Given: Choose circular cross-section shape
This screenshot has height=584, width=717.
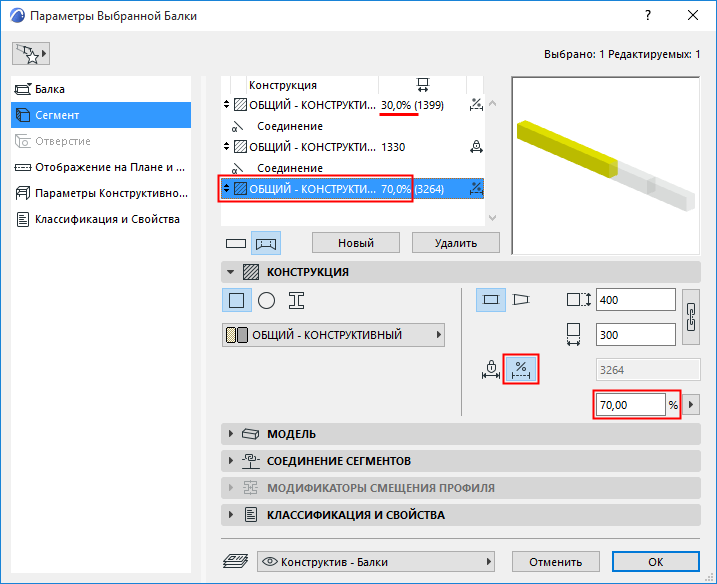Looking at the screenshot, I should pos(266,300).
